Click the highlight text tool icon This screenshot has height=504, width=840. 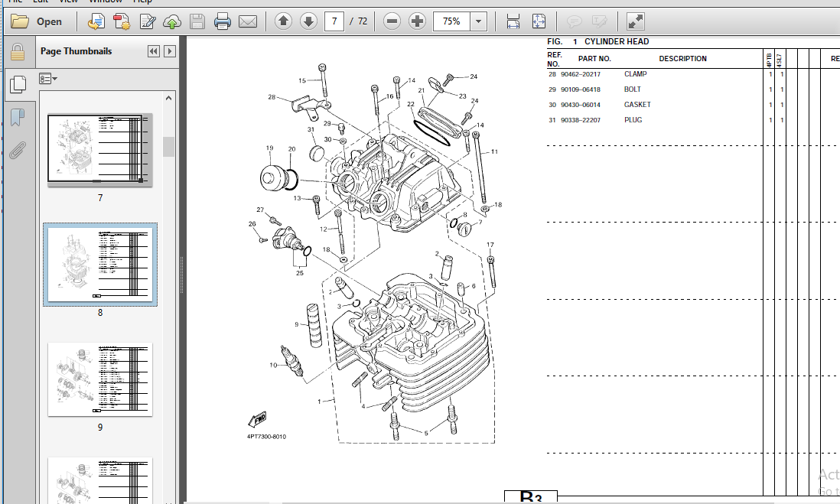[x=600, y=21]
